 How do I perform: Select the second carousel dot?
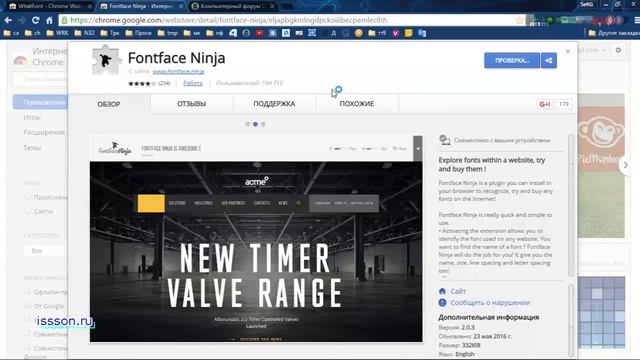pyautogui.click(x=255, y=124)
